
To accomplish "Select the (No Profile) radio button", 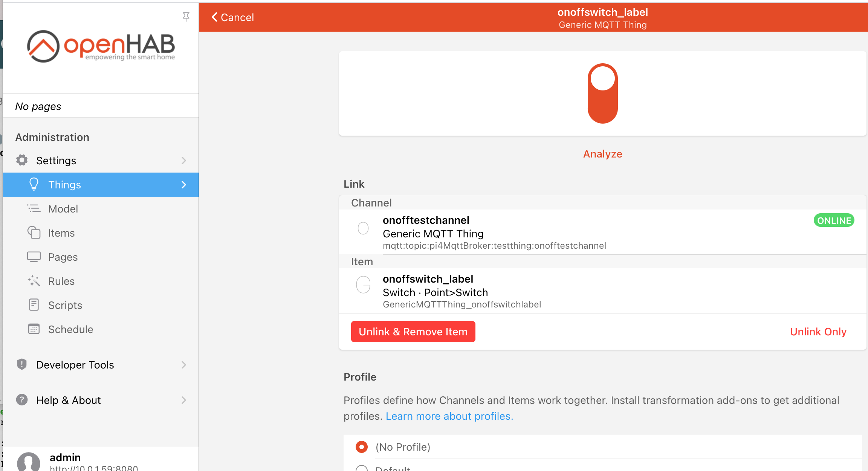I will coord(362,447).
